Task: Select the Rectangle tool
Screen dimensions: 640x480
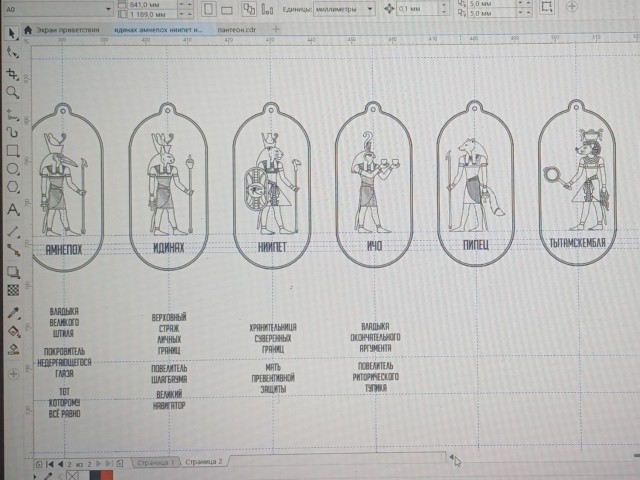Action: pyautogui.click(x=13, y=150)
